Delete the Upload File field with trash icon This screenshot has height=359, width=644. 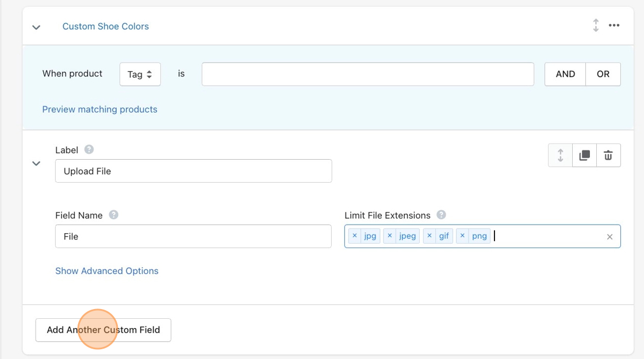point(608,155)
